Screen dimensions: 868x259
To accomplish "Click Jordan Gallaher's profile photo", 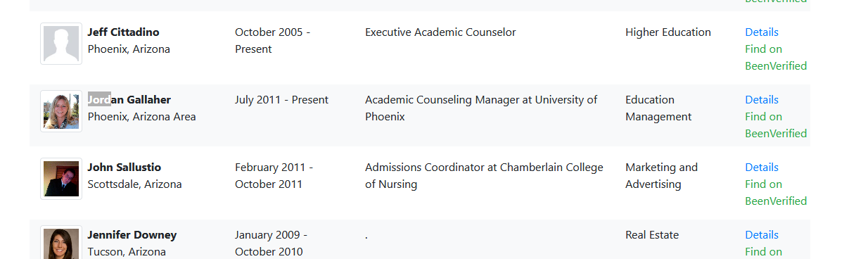I will click(61, 111).
